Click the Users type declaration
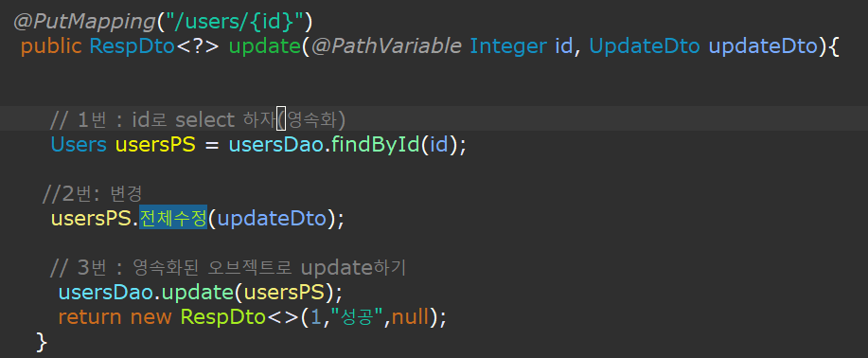 (x=79, y=145)
